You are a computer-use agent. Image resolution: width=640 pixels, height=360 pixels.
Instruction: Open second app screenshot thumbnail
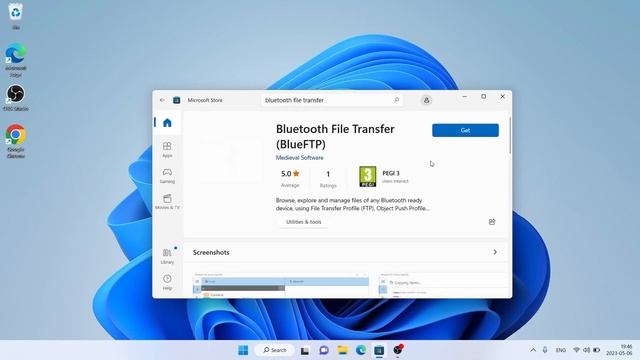pyautogui.click(x=444, y=284)
